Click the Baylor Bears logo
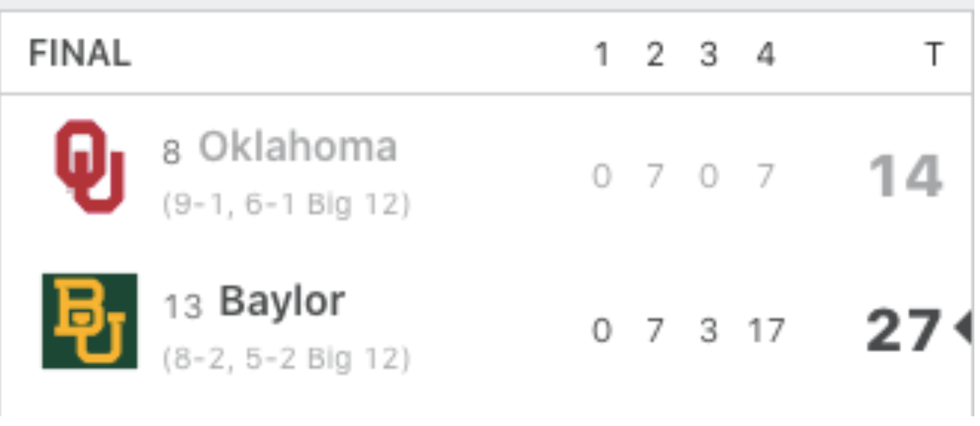This screenshot has width=980, height=426. (x=90, y=321)
